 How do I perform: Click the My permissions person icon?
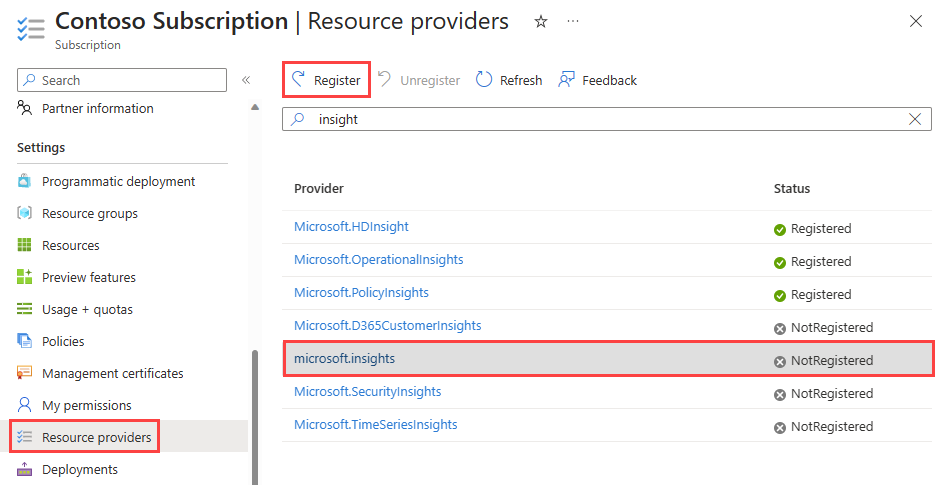coord(25,405)
